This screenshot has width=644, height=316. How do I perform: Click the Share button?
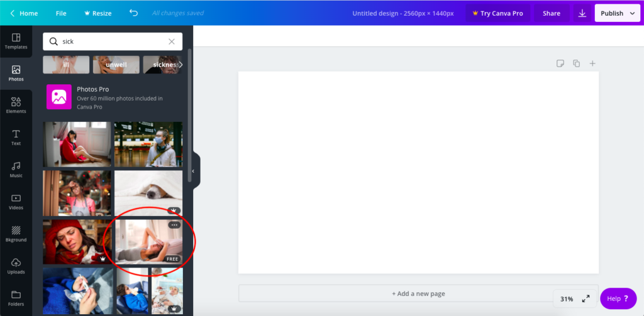pyautogui.click(x=552, y=13)
